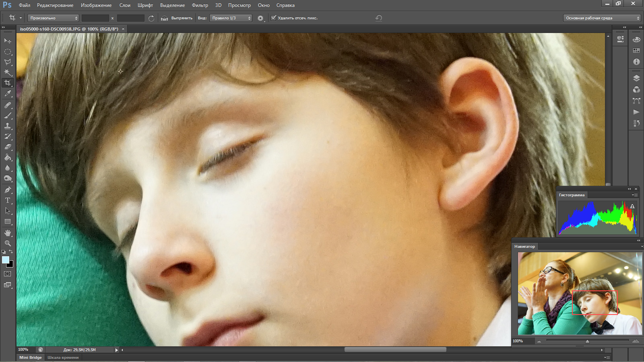Click the foreground color swatch
The image size is (644, 362).
pyautogui.click(x=5, y=260)
